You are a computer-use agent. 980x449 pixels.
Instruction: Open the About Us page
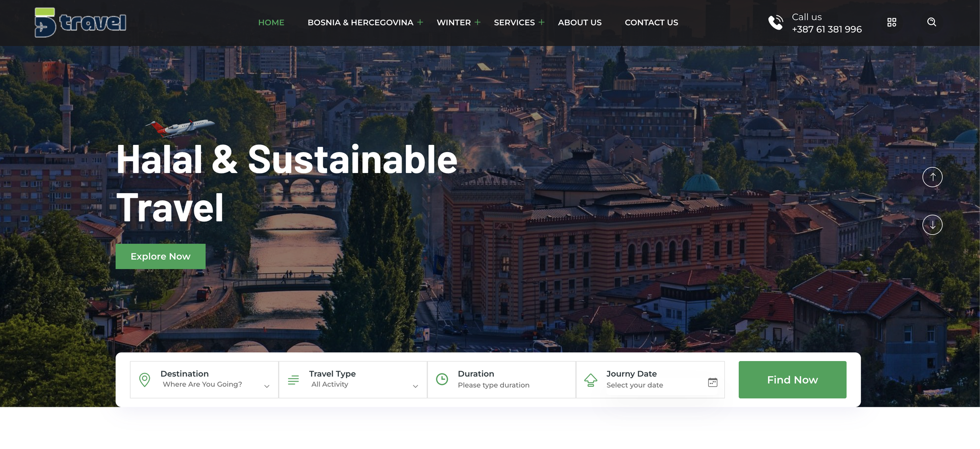tap(579, 22)
